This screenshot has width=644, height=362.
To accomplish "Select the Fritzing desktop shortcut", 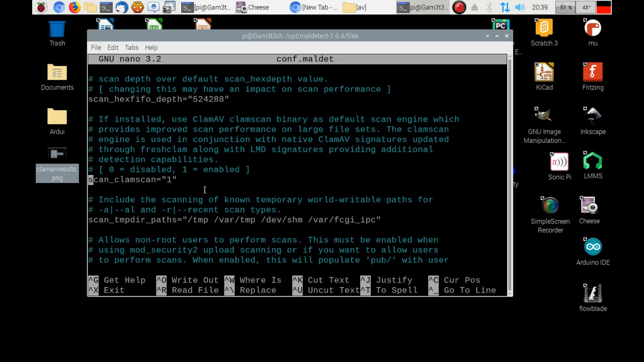I will 593,77.
